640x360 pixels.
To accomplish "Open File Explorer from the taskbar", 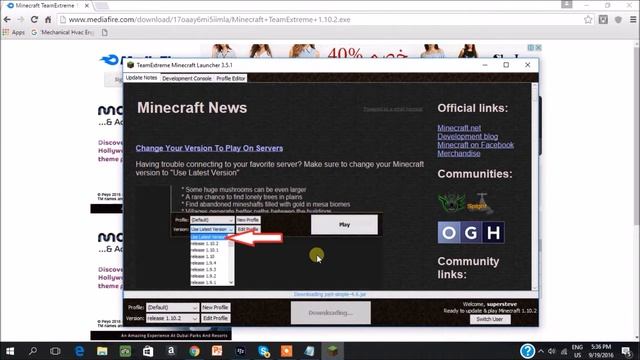I will click(102, 351).
